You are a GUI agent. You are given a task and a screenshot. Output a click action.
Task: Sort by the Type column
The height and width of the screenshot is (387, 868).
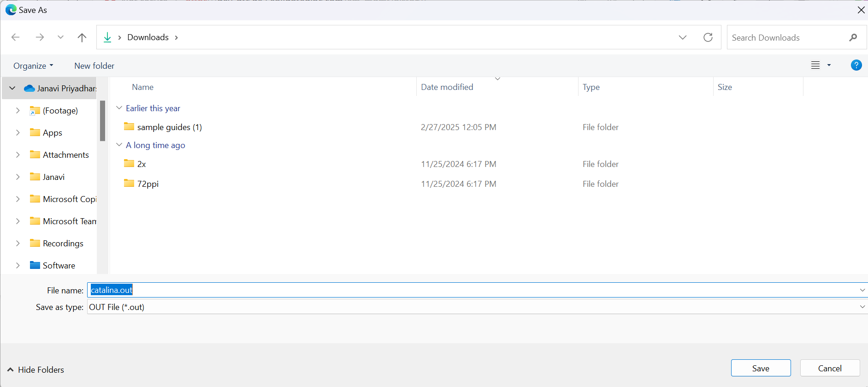point(591,87)
